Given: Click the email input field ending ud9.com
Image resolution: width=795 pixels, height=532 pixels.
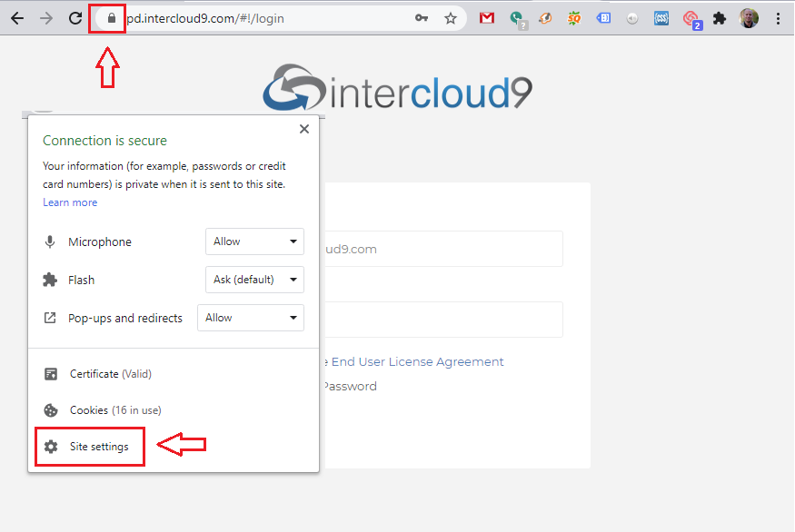Looking at the screenshot, I should (x=443, y=249).
